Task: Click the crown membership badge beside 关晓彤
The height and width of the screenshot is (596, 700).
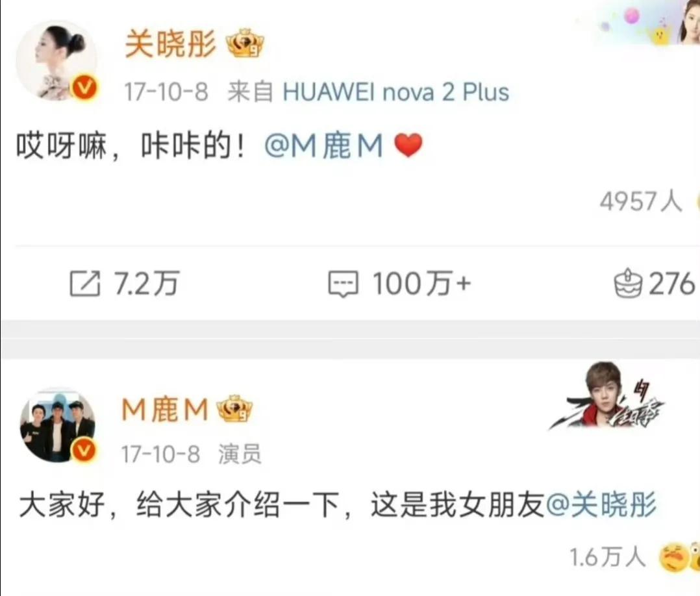Action: (x=245, y=43)
